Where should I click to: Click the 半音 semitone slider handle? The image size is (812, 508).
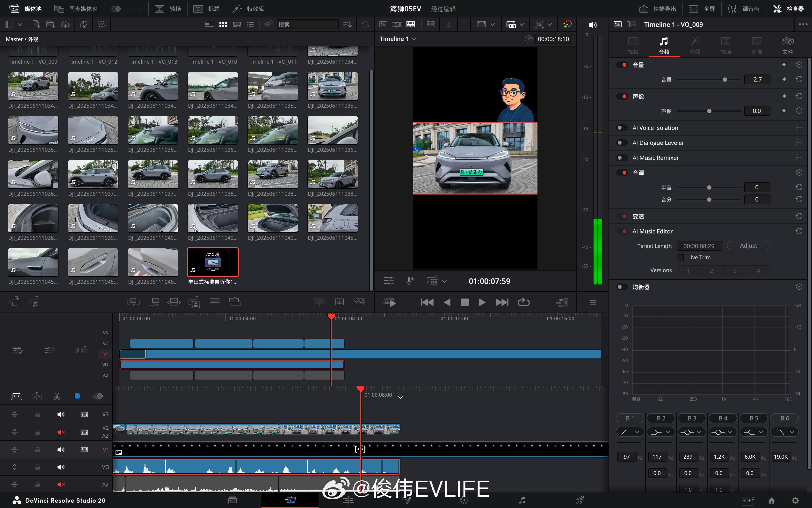point(709,187)
